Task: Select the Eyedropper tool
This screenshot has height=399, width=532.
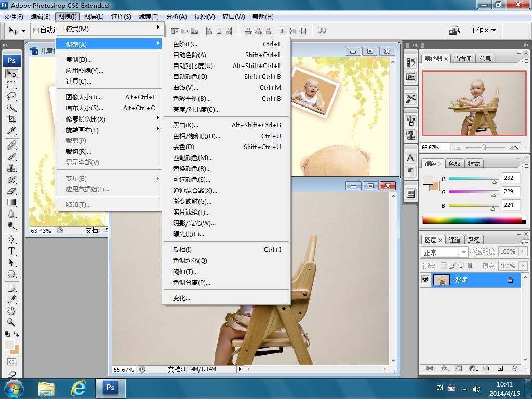Action: tap(11, 299)
